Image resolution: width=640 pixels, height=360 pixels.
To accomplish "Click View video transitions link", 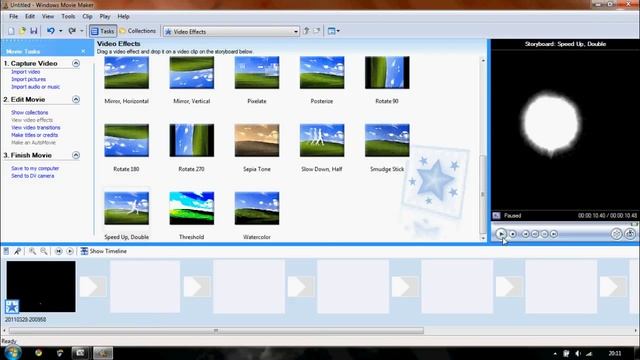I will 36,128.
